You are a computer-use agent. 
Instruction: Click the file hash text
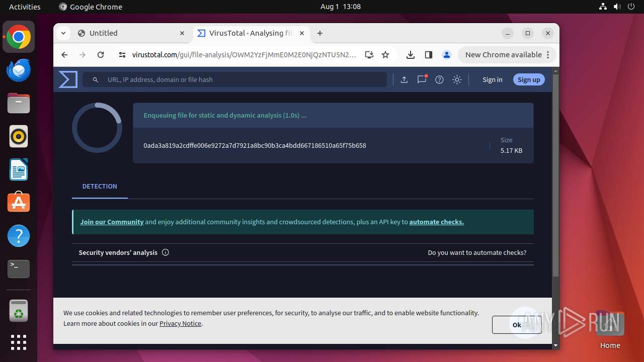pyautogui.click(x=255, y=145)
